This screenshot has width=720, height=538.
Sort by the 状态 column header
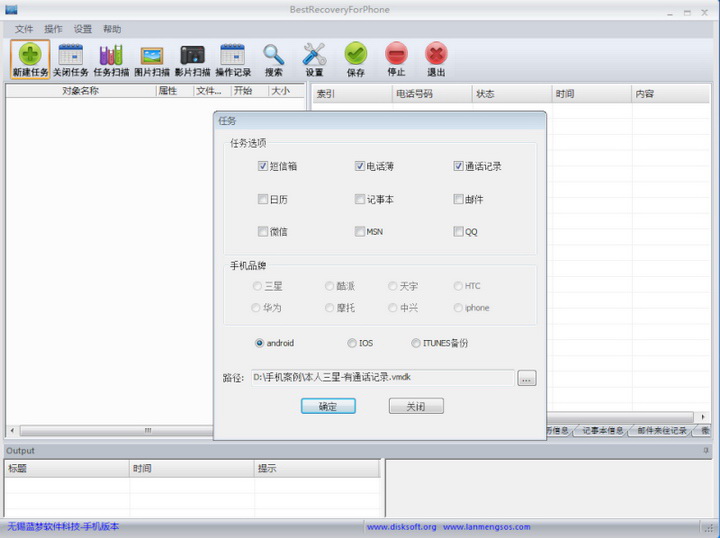[512, 94]
